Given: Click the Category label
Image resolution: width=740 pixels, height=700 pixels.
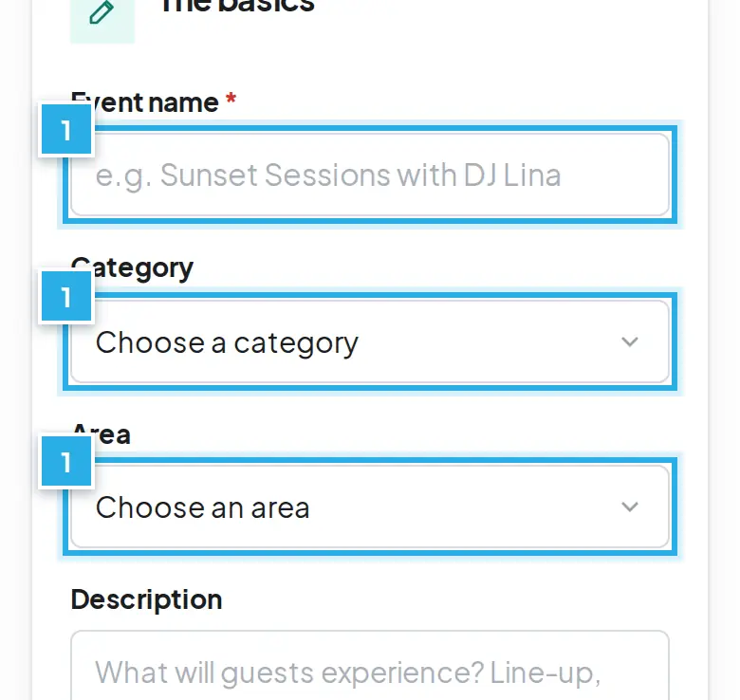Looking at the screenshot, I should point(132,267).
